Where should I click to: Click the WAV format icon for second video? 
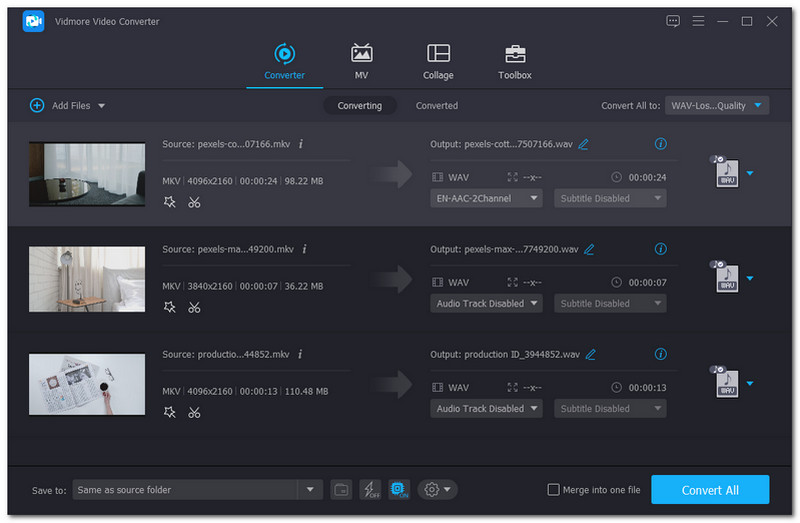[x=727, y=279]
